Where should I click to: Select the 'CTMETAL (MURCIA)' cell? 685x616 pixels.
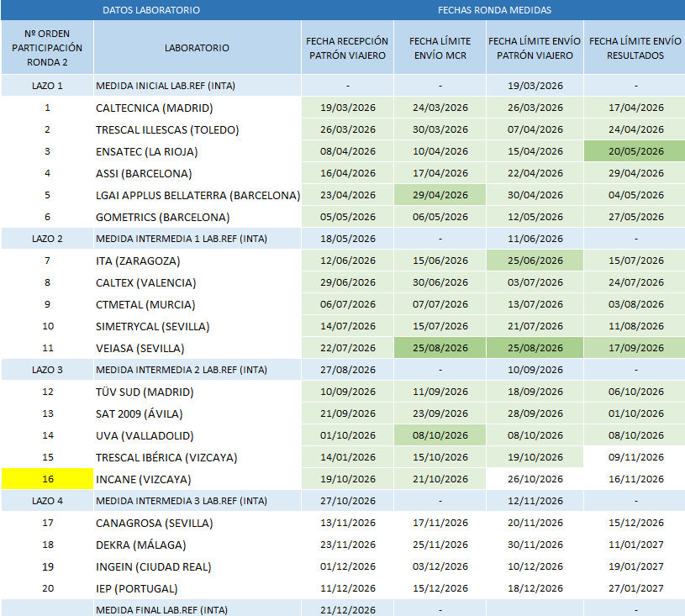(x=197, y=304)
